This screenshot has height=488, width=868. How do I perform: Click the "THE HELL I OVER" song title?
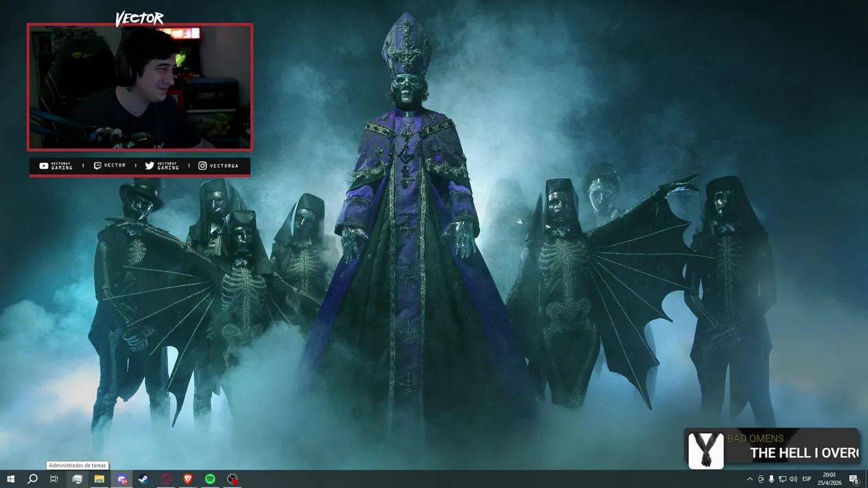(x=804, y=453)
